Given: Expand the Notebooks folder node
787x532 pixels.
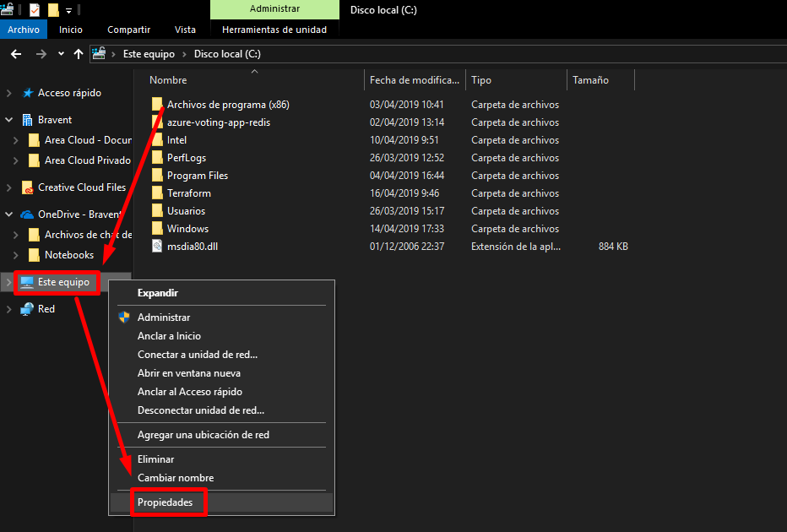Looking at the screenshot, I should pos(15,255).
